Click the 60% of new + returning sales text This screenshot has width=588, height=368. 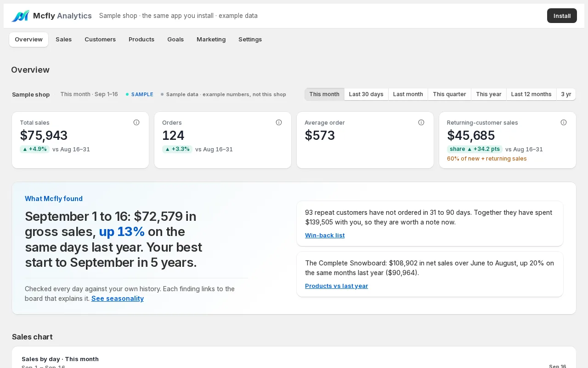click(487, 159)
